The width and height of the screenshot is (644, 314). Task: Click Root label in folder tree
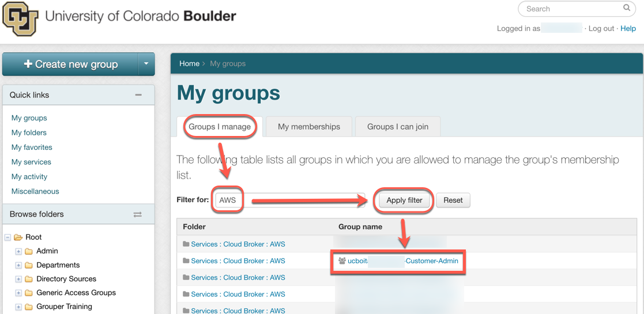coord(33,237)
